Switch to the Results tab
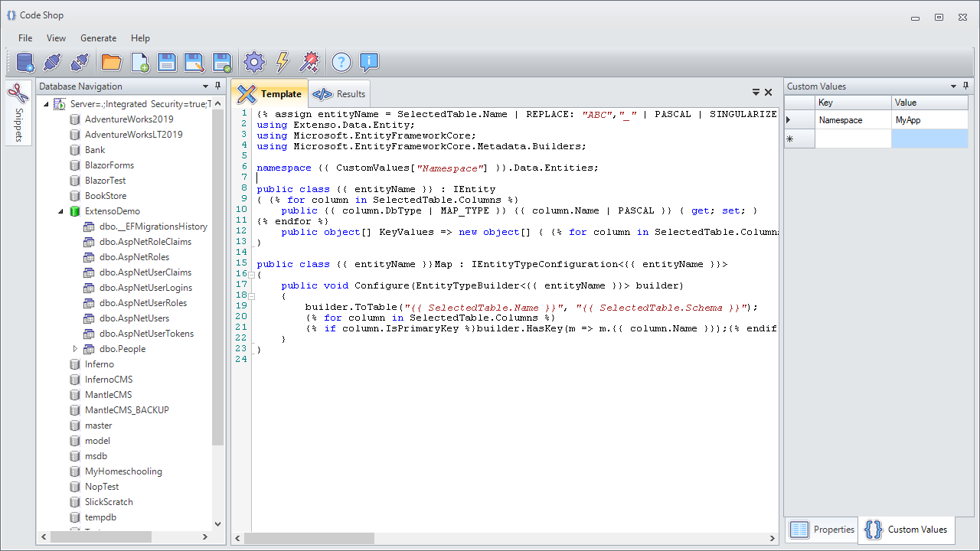Screen dimensions: 980x551 pos(340,94)
